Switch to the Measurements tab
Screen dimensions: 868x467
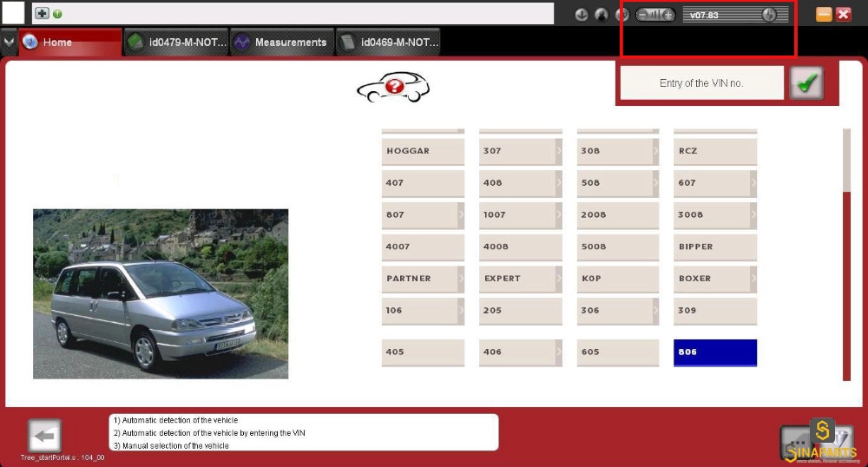pyautogui.click(x=282, y=42)
